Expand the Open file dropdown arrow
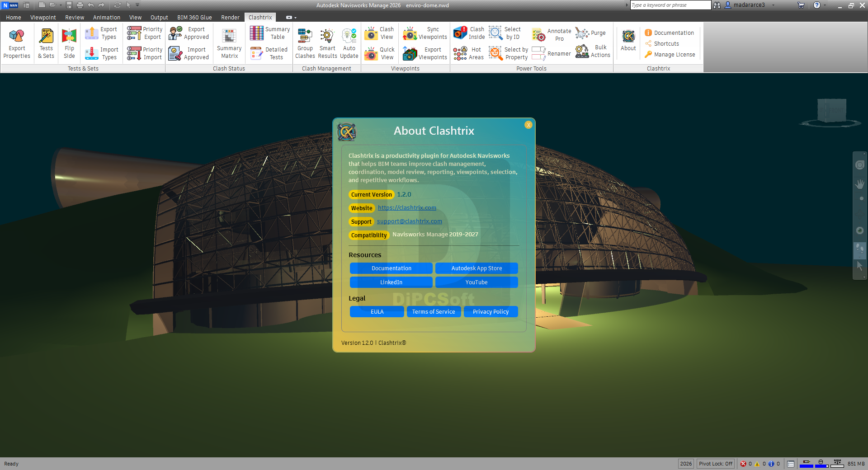868x470 pixels. tap(61, 5)
